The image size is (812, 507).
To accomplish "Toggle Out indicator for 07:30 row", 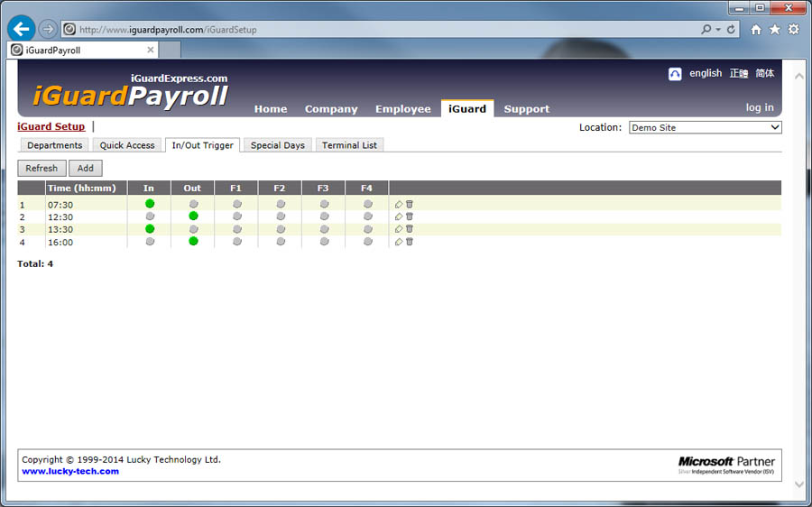I will [x=194, y=204].
